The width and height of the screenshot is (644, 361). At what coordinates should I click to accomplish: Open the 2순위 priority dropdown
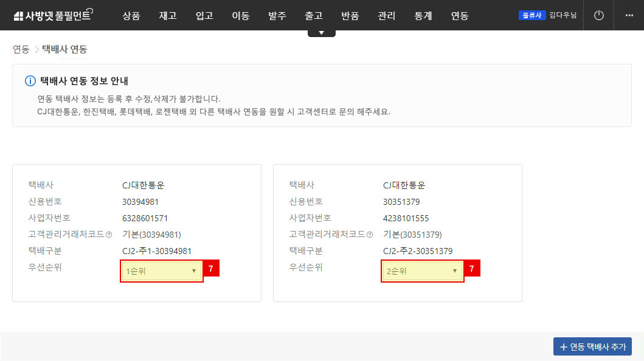point(422,271)
